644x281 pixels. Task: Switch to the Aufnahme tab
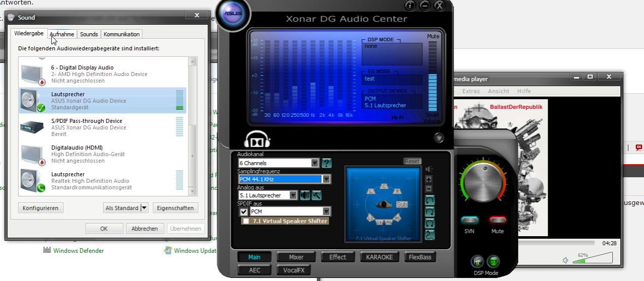point(62,34)
